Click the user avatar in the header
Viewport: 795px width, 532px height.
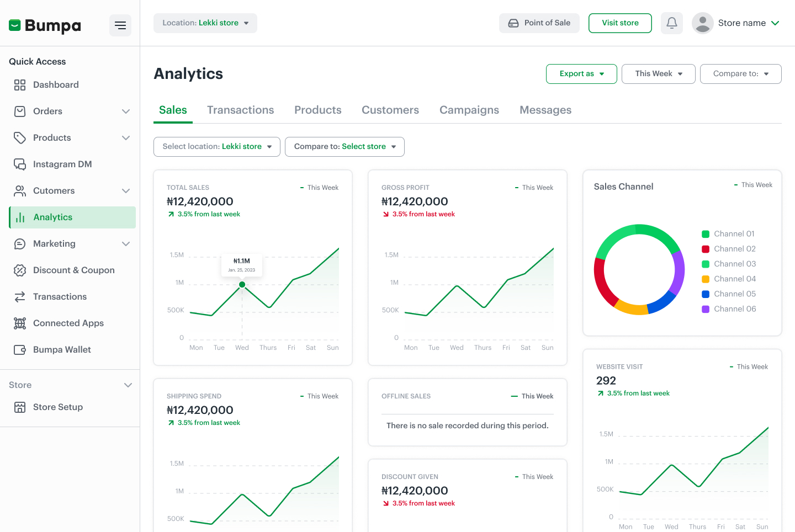coord(702,23)
